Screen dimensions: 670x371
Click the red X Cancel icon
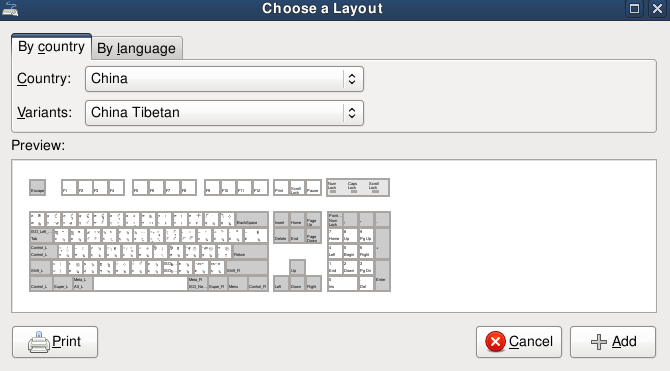point(495,342)
